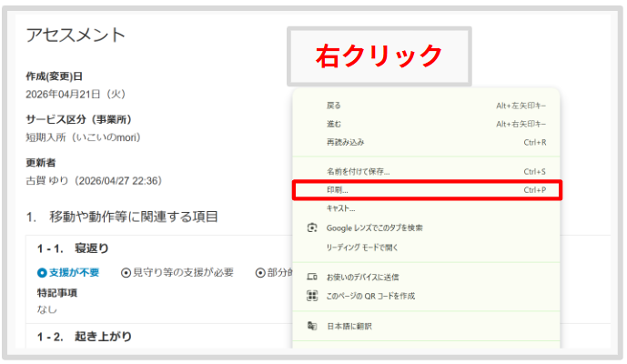Screen dimensions: 627x364
Task: Click the 作成(変更)日 label
Action: [55, 76]
